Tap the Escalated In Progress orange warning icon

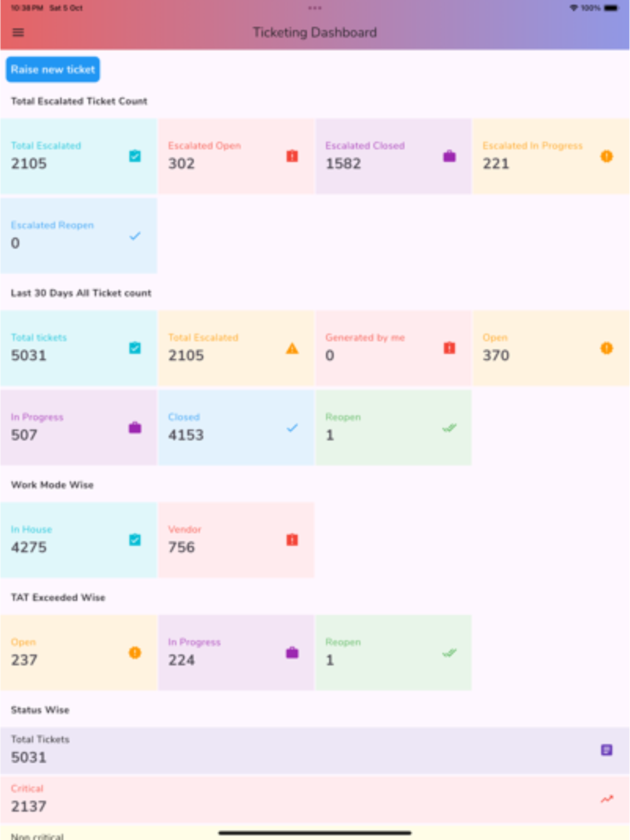606,156
